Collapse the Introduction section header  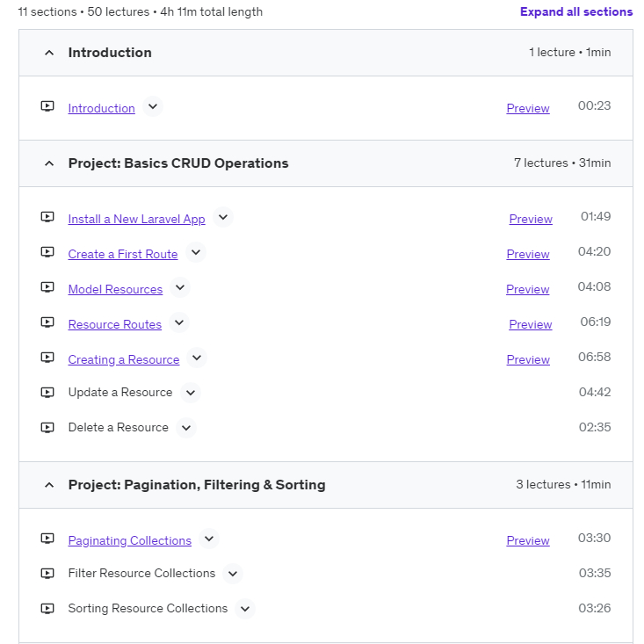(49, 53)
